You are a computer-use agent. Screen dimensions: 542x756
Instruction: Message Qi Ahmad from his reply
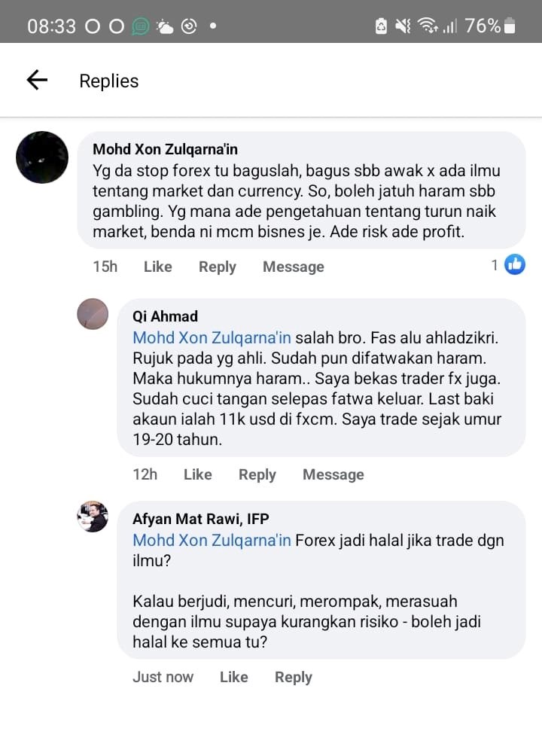click(333, 475)
